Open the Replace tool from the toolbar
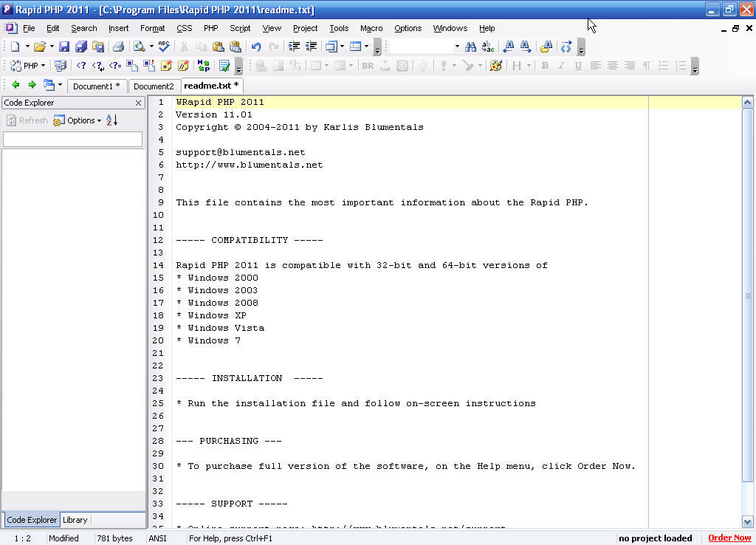 [487, 46]
